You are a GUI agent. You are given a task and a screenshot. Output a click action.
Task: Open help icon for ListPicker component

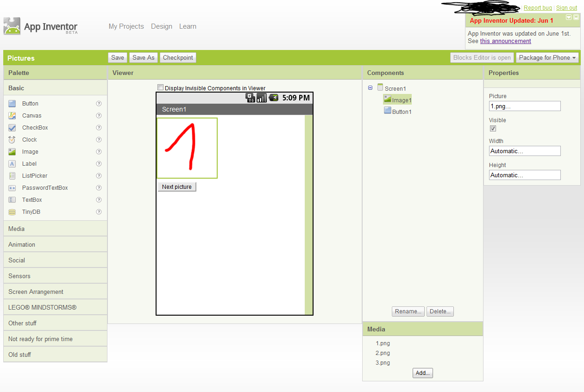99,176
